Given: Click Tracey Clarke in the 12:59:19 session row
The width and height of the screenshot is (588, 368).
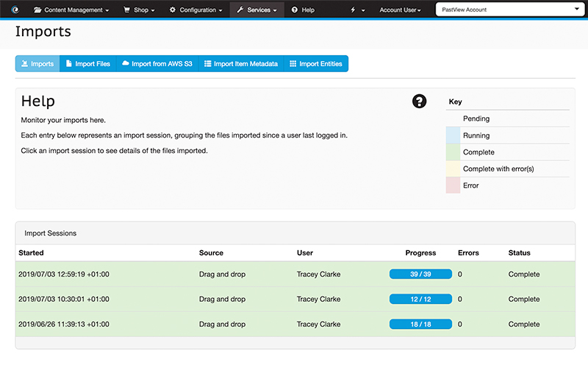Looking at the screenshot, I should 318,274.
